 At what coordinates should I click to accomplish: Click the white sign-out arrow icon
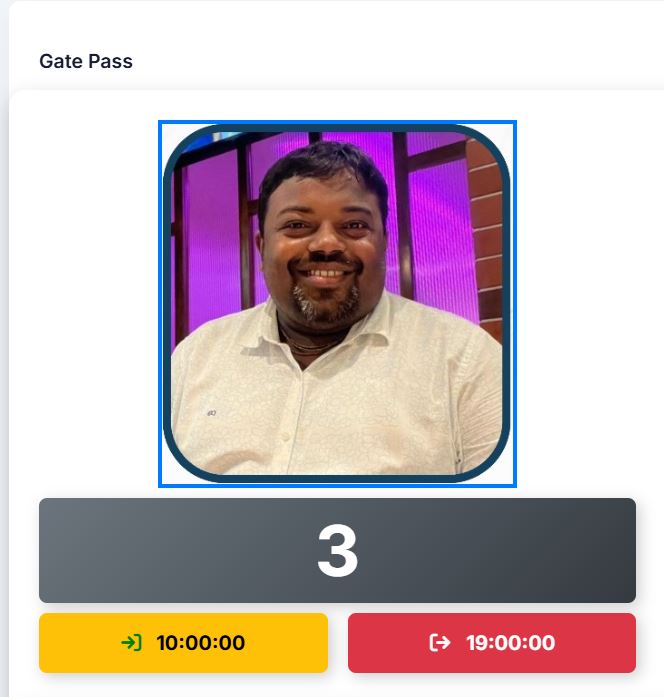(x=440, y=642)
